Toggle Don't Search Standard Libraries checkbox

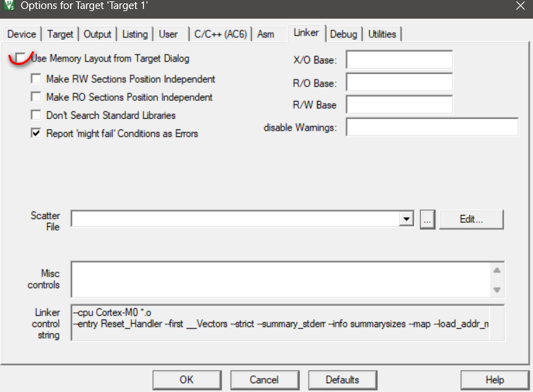[x=36, y=115]
